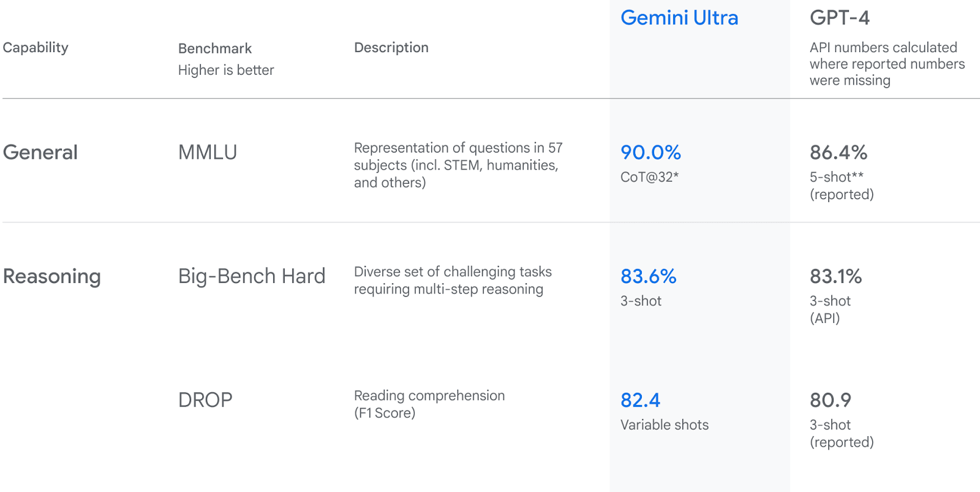Click GPT-4's 83.1% score
Viewport: 980px width, 492px height.
835,276
